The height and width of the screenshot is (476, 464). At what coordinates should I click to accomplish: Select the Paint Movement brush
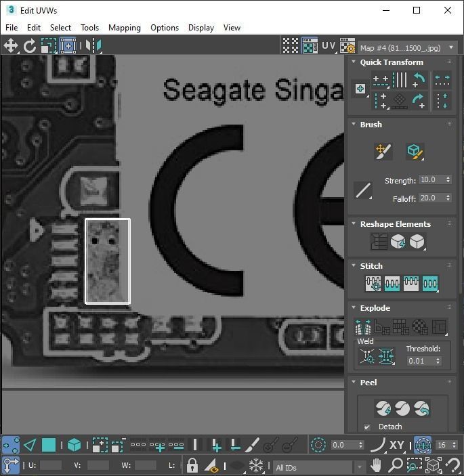click(x=383, y=152)
